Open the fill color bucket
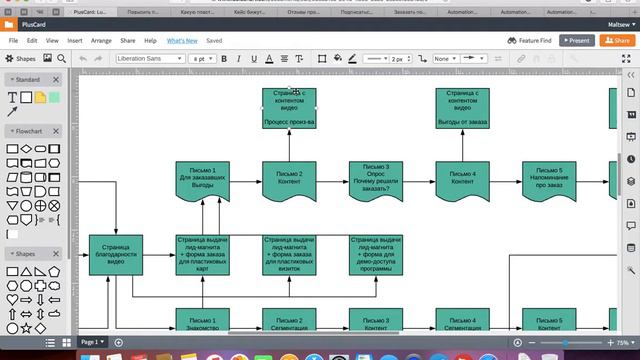This screenshot has width=640, height=360. point(338,58)
